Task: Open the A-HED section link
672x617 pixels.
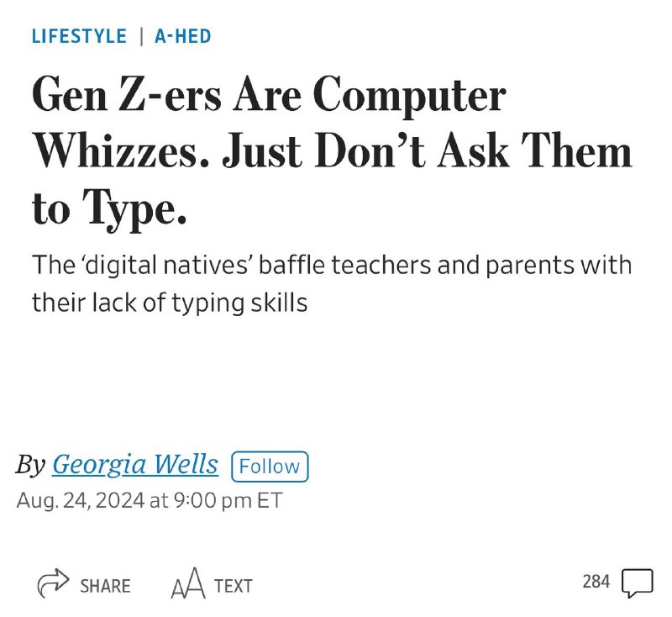Action: 183,36
